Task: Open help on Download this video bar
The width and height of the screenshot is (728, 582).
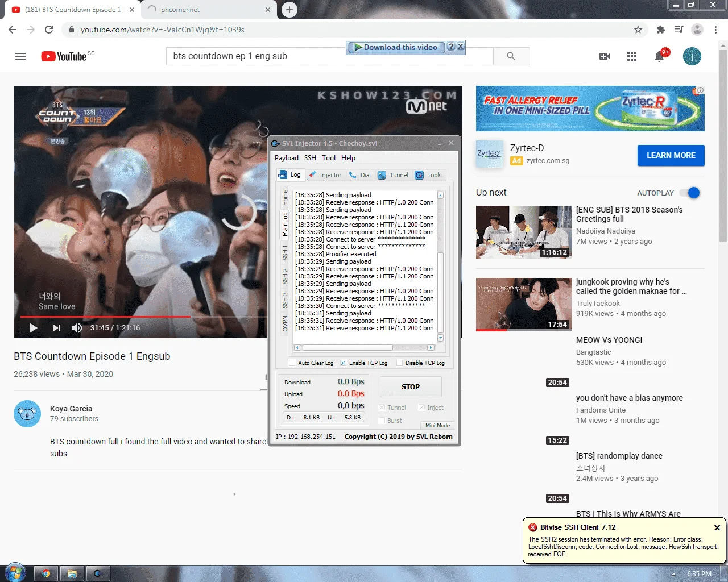Action: coord(451,47)
